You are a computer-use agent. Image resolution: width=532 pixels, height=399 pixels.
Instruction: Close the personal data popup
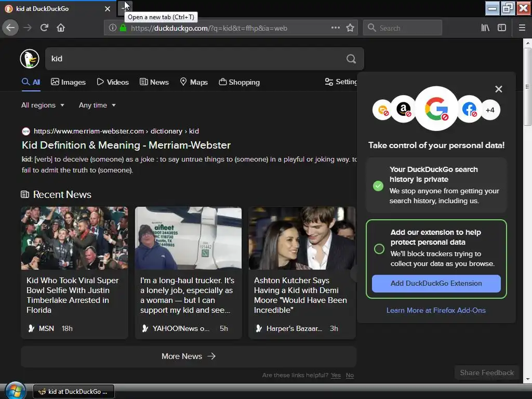click(498, 89)
